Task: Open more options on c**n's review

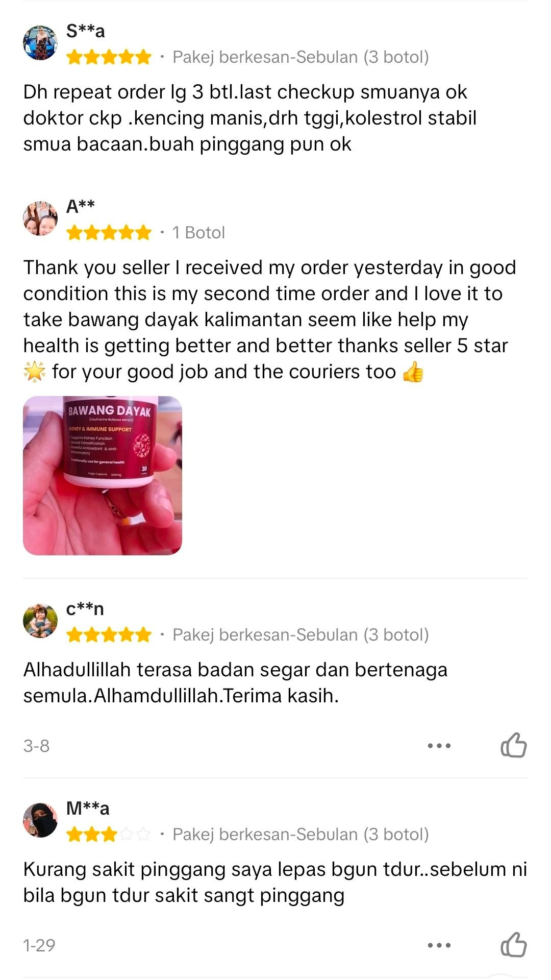Action: click(x=439, y=746)
